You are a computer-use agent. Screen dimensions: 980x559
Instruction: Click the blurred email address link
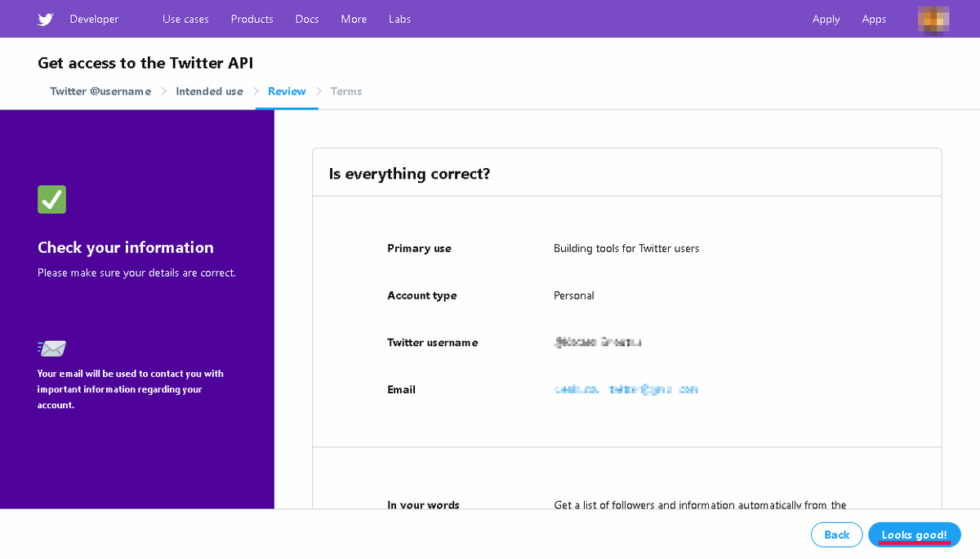[x=626, y=390]
